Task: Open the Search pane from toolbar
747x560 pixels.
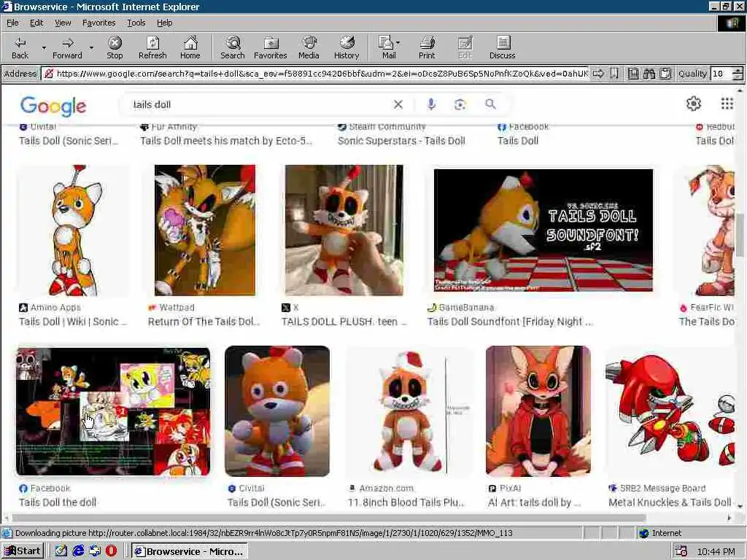Action: [233, 47]
